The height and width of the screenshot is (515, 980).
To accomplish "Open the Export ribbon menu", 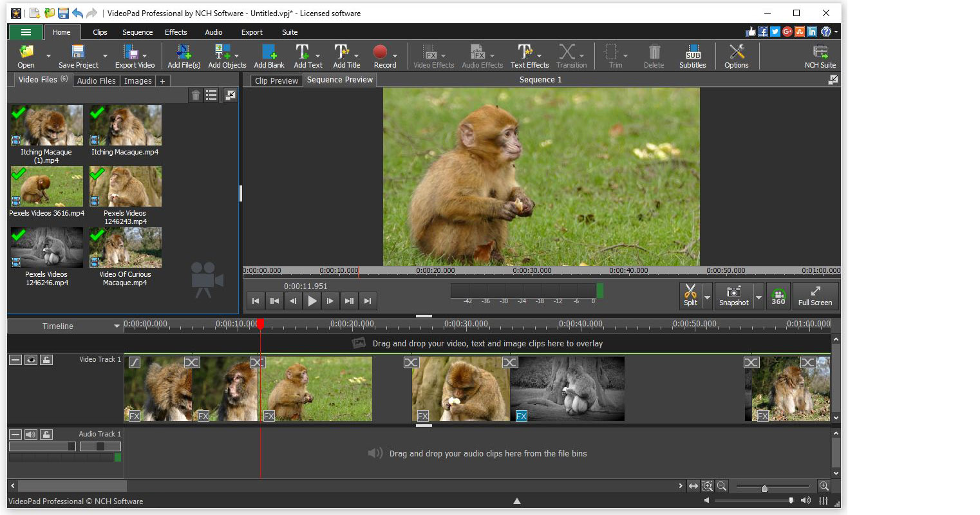I will pyautogui.click(x=252, y=32).
